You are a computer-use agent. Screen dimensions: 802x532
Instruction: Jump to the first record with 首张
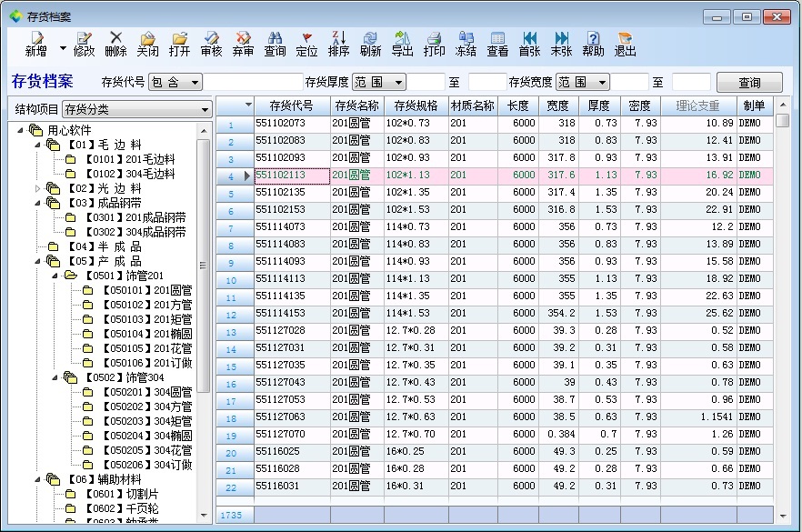click(x=529, y=44)
